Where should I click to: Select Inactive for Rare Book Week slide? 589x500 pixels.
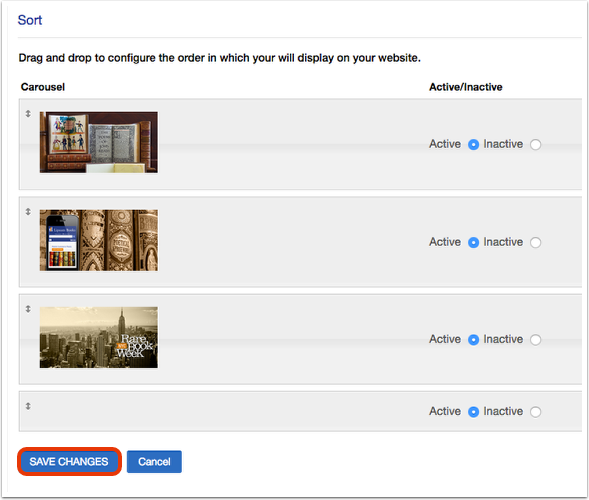(535, 340)
